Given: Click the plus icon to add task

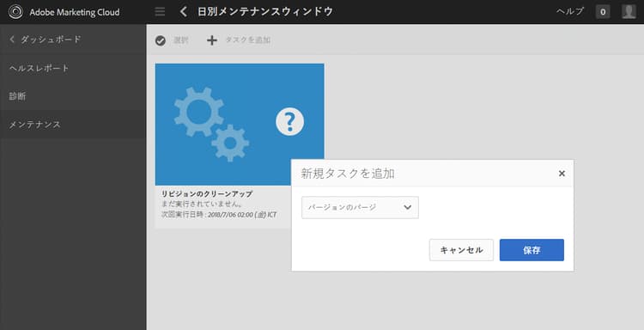Looking at the screenshot, I should tap(212, 40).
